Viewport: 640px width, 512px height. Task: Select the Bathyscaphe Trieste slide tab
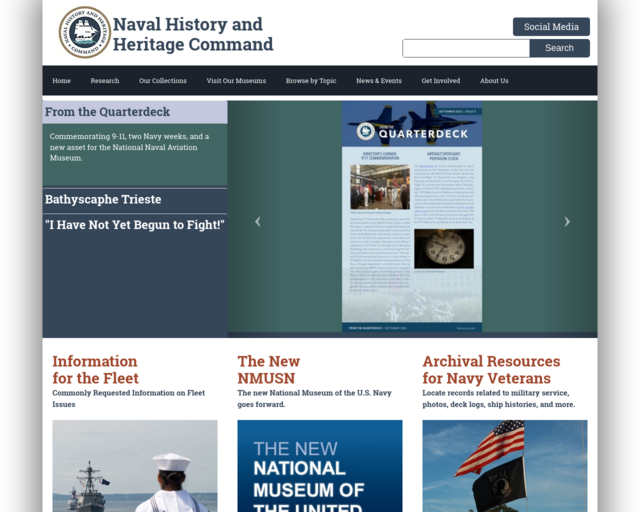[135, 200]
